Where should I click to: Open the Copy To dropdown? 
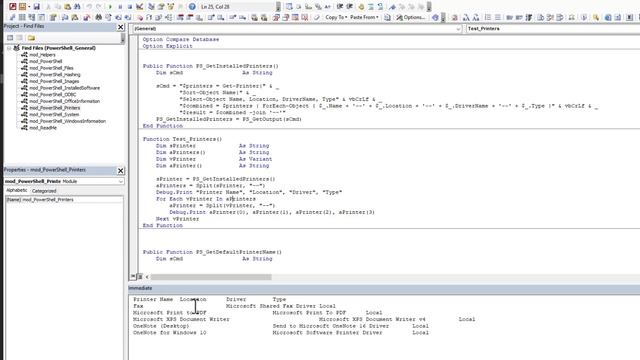[x=336, y=17]
